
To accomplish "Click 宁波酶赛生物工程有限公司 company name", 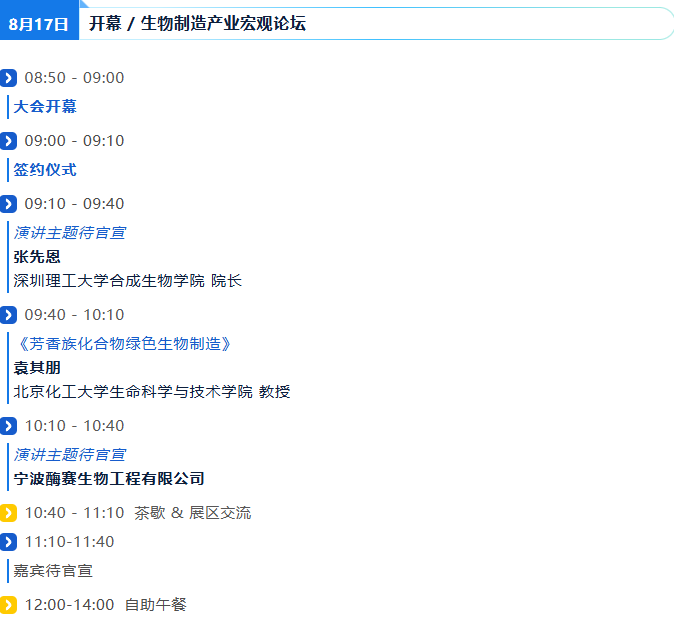I will (x=109, y=479).
